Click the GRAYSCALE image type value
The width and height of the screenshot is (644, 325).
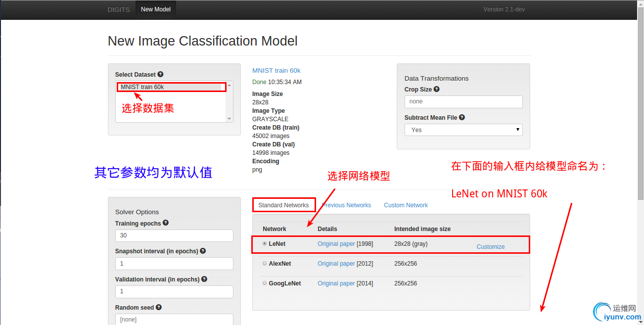click(x=271, y=119)
